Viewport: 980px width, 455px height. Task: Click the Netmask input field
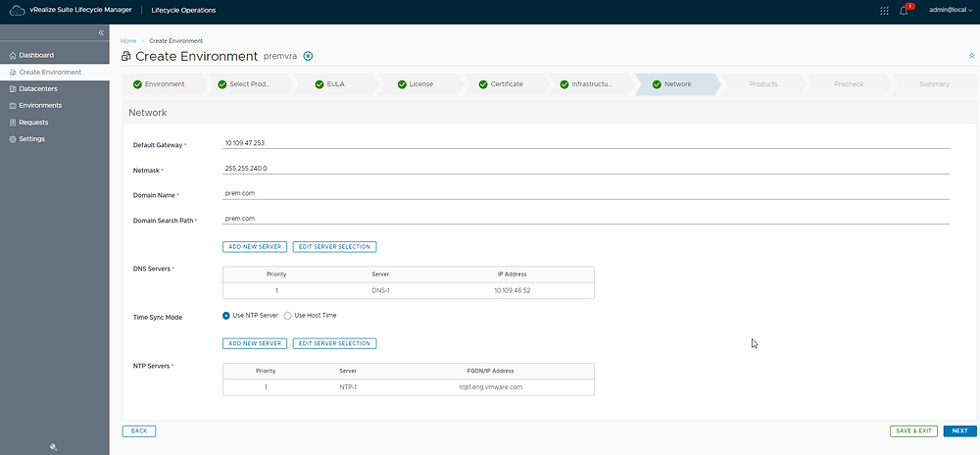click(586, 168)
